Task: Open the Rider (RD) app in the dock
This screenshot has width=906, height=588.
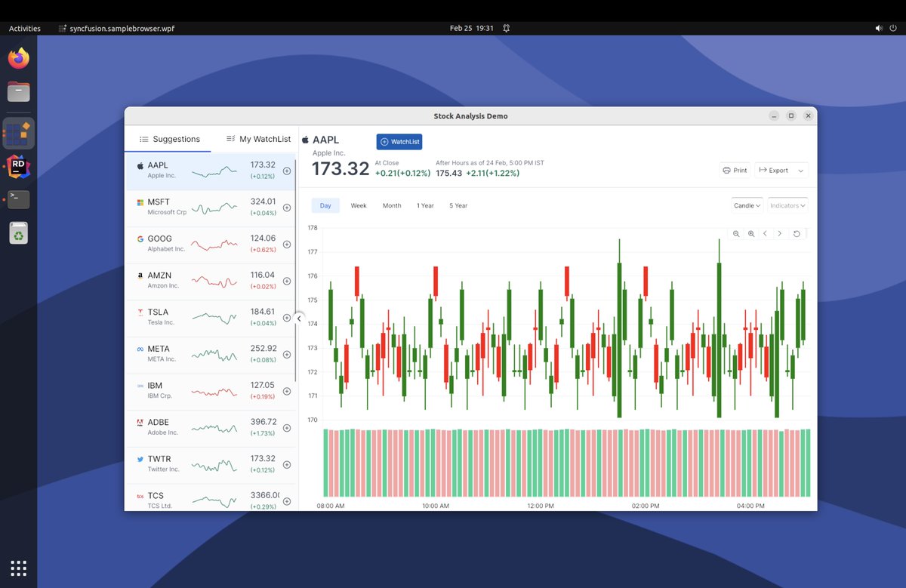Action: [19, 166]
